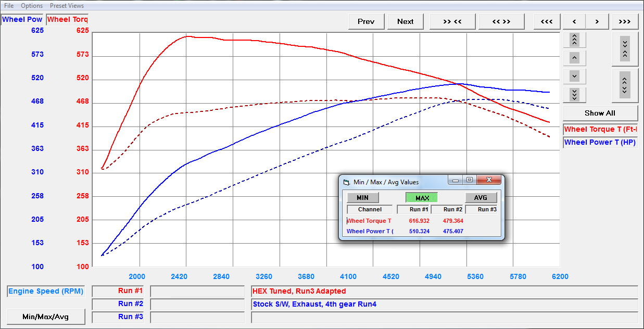Click the horizontal zoom-out '<< >>' button
This screenshot has width=644, height=329.
pos(501,21)
